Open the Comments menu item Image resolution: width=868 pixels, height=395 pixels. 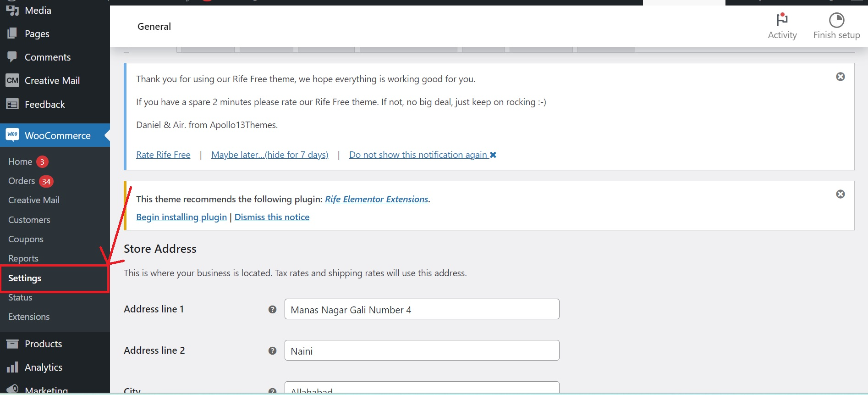tap(47, 57)
